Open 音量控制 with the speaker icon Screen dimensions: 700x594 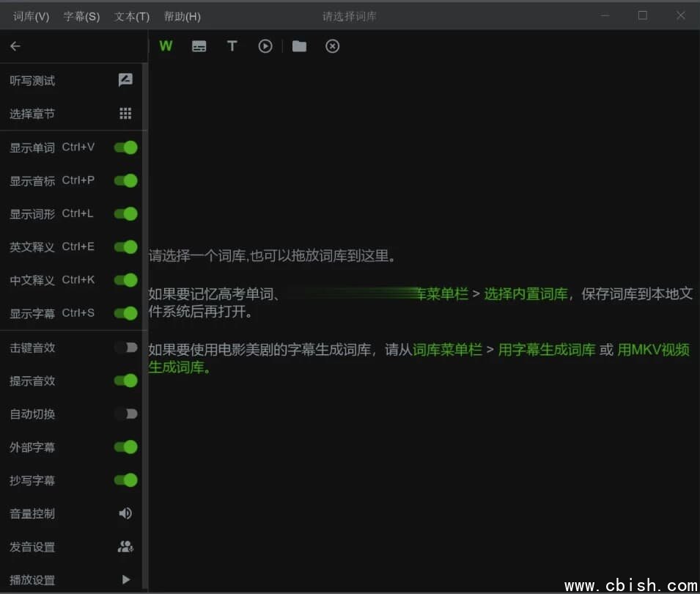coord(125,513)
